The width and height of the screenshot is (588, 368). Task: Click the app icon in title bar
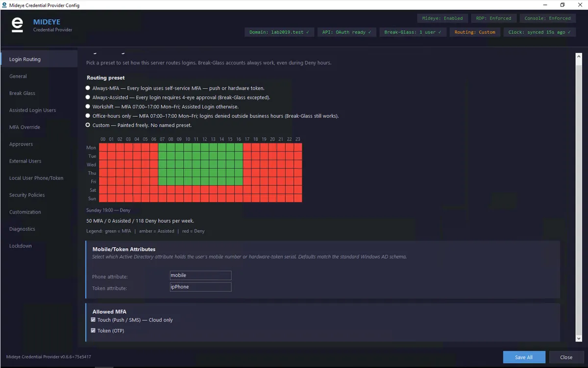pos(4,5)
